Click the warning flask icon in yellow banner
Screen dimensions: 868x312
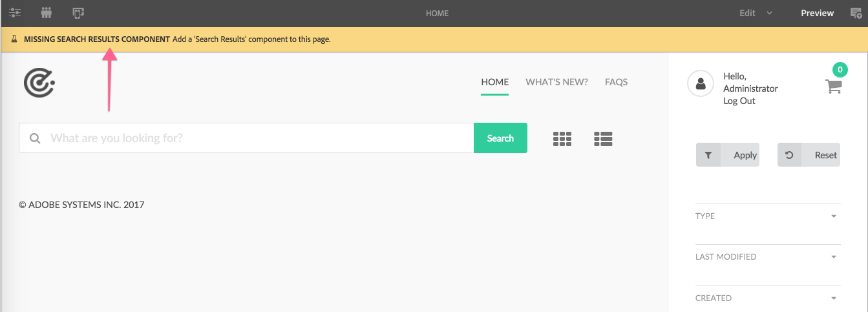14,39
